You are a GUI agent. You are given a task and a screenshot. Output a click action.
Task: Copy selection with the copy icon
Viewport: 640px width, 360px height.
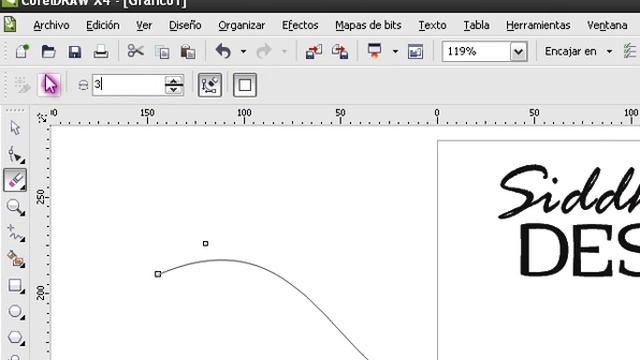(x=162, y=52)
